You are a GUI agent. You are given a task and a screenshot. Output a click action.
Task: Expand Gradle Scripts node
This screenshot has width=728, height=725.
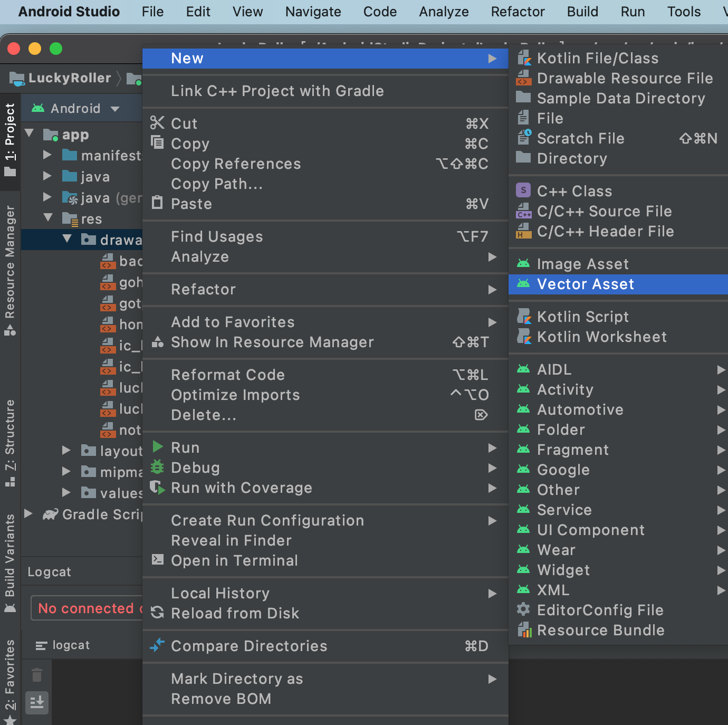tap(28, 513)
